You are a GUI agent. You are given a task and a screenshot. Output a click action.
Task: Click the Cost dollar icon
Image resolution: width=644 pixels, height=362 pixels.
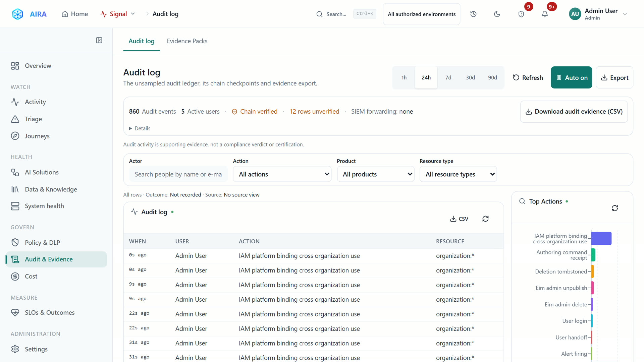tap(15, 277)
